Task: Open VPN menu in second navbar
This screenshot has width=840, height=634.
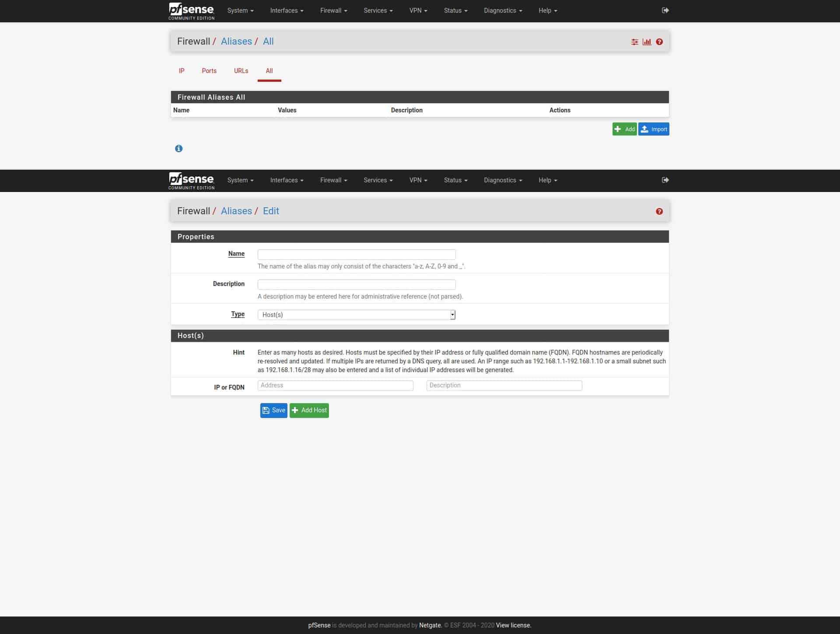Action: 418,180
